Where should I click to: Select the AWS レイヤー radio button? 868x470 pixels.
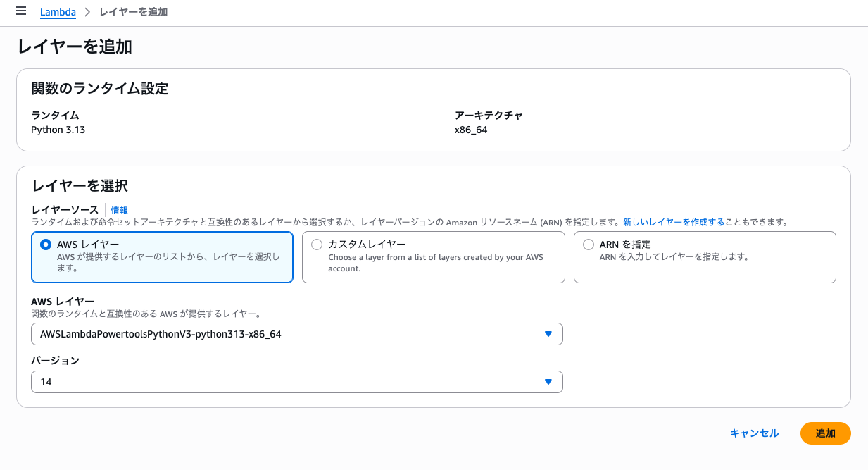click(x=44, y=245)
